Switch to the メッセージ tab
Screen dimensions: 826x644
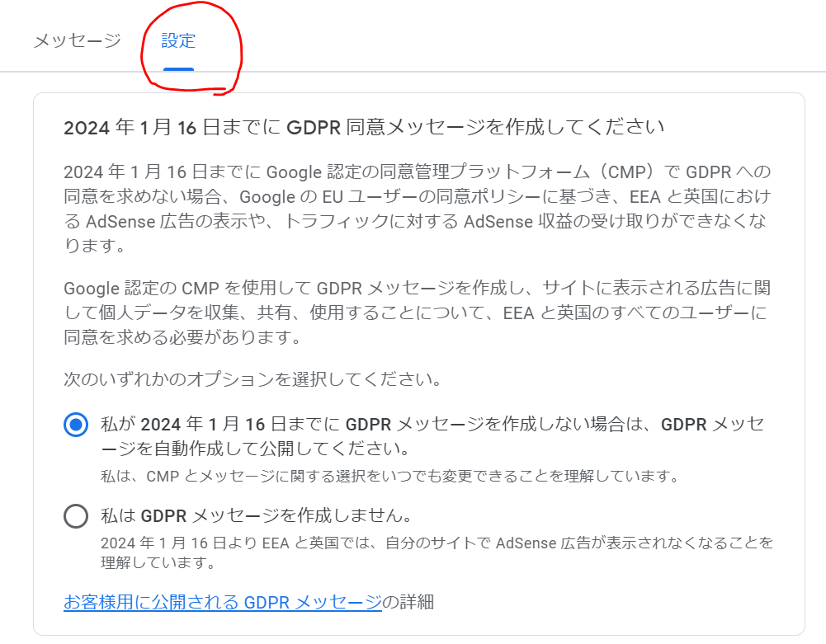[77, 40]
